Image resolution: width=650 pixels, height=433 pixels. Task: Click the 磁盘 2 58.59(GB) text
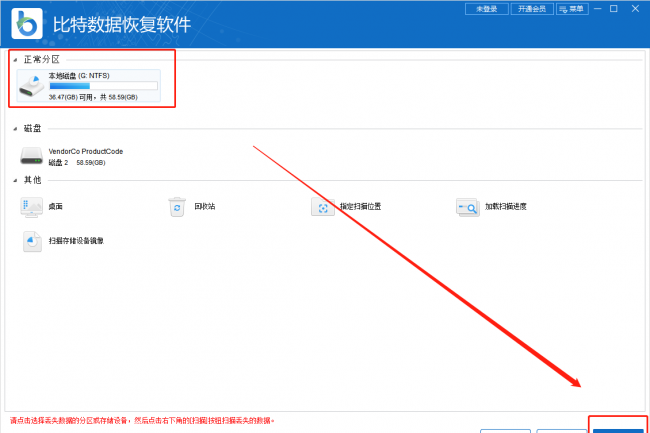[x=77, y=162]
